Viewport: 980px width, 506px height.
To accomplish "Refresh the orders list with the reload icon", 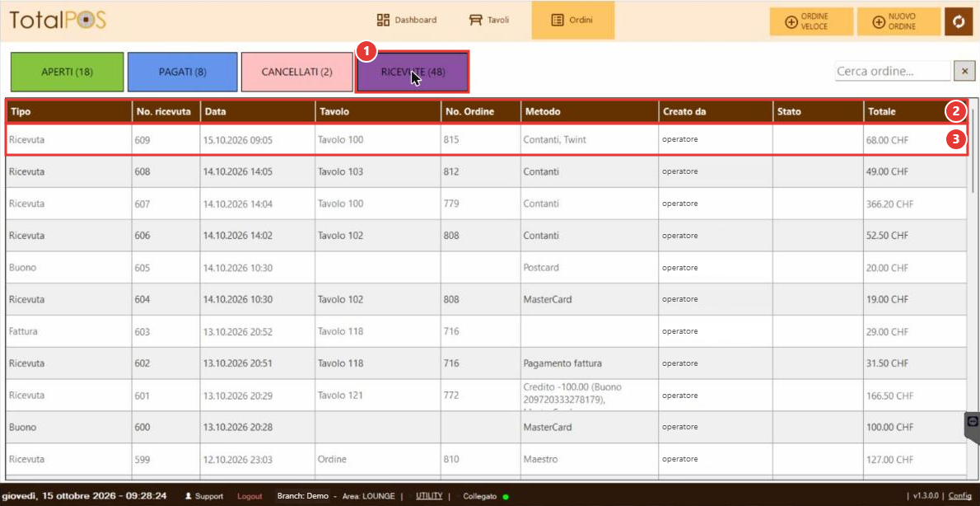I will click(959, 22).
